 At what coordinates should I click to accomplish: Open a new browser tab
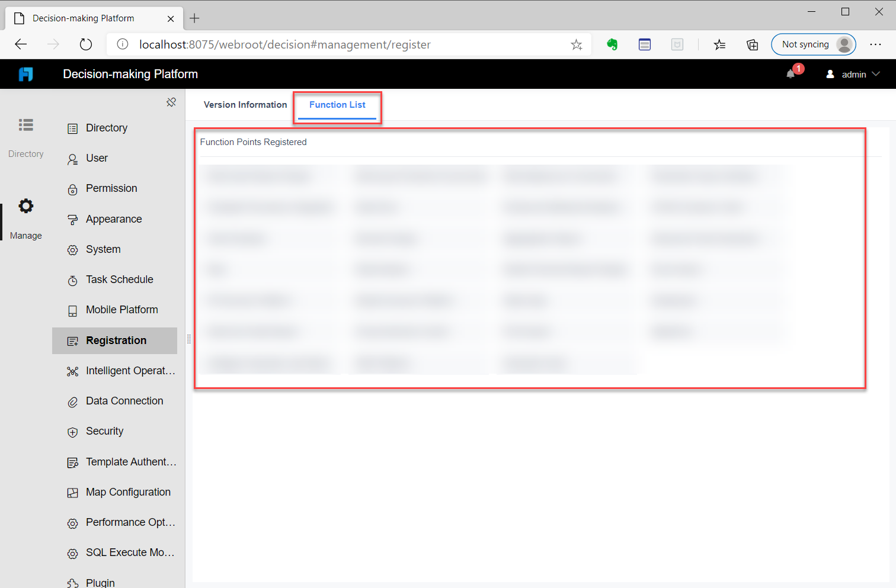(x=194, y=18)
